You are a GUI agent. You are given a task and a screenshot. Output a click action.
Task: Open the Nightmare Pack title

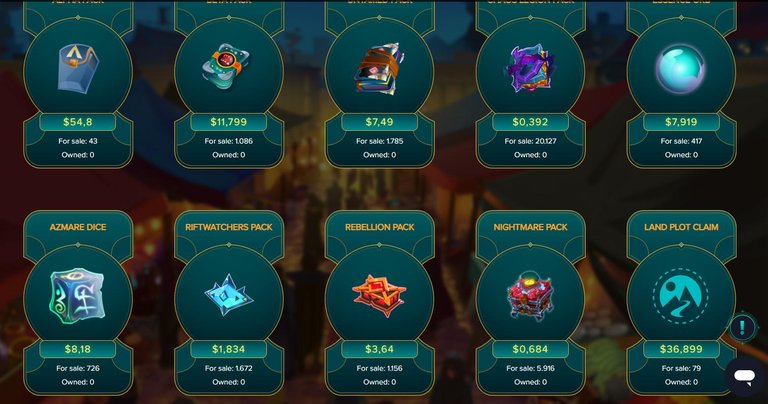tap(530, 227)
